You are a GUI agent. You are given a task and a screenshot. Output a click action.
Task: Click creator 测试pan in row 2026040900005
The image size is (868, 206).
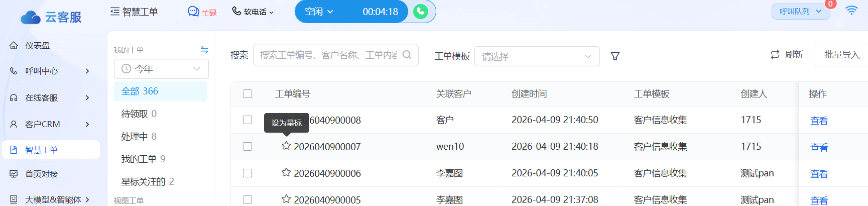[x=757, y=199]
